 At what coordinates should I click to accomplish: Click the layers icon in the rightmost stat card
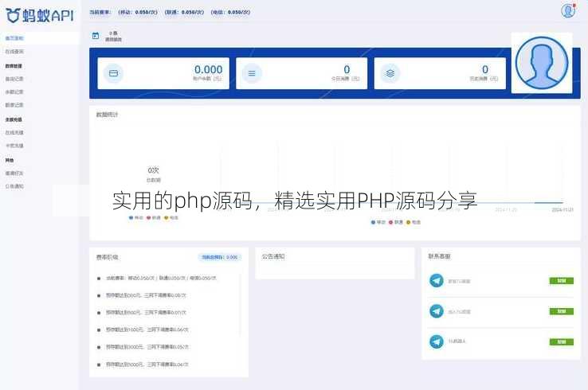click(390, 73)
